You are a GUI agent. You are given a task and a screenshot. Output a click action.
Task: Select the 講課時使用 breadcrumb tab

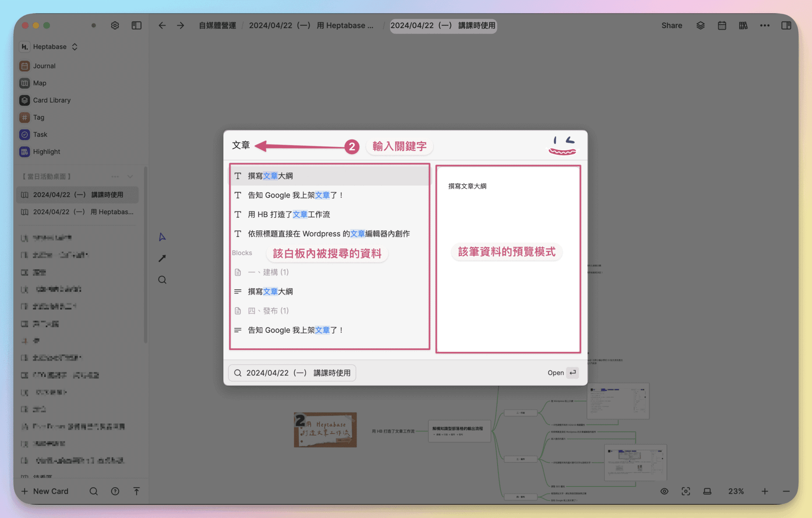(x=443, y=25)
